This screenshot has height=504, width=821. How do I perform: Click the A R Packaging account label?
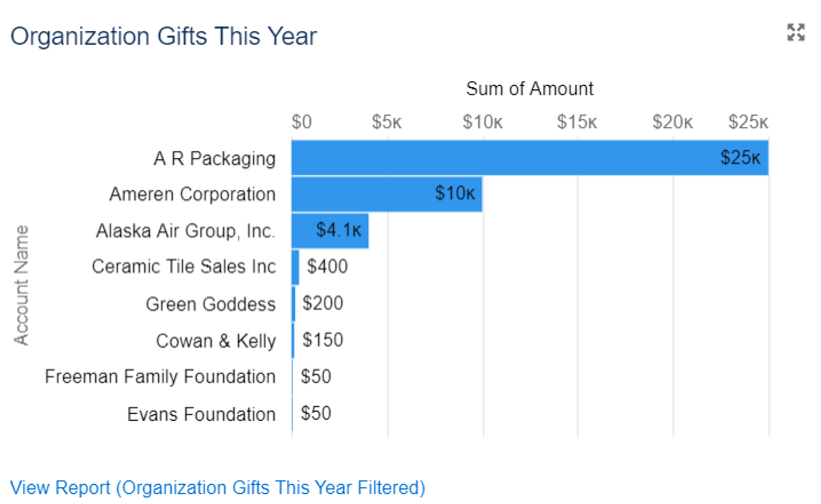214,158
